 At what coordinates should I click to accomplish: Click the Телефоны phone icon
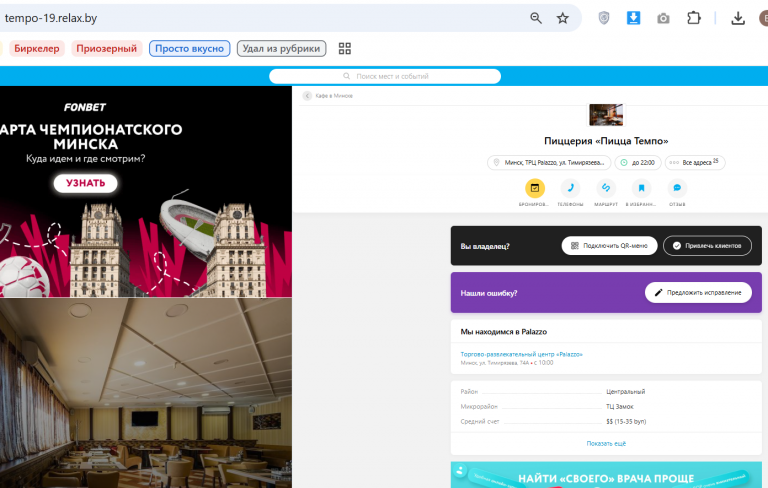pos(570,188)
